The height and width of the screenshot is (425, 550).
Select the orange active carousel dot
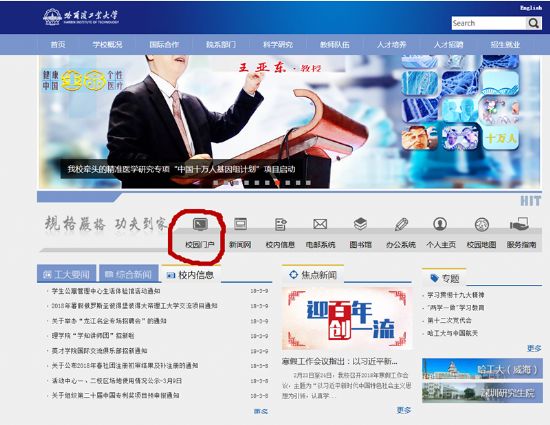click(277, 183)
